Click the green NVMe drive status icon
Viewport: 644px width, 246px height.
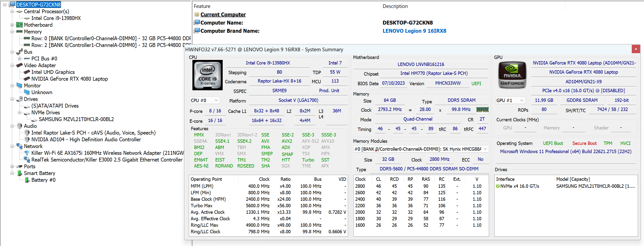(x=498, y=186)
